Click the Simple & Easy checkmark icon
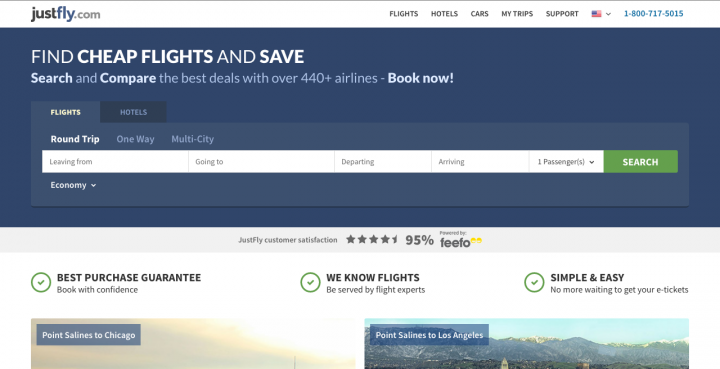Screen dimensions: 720x369 coord(534,282)
